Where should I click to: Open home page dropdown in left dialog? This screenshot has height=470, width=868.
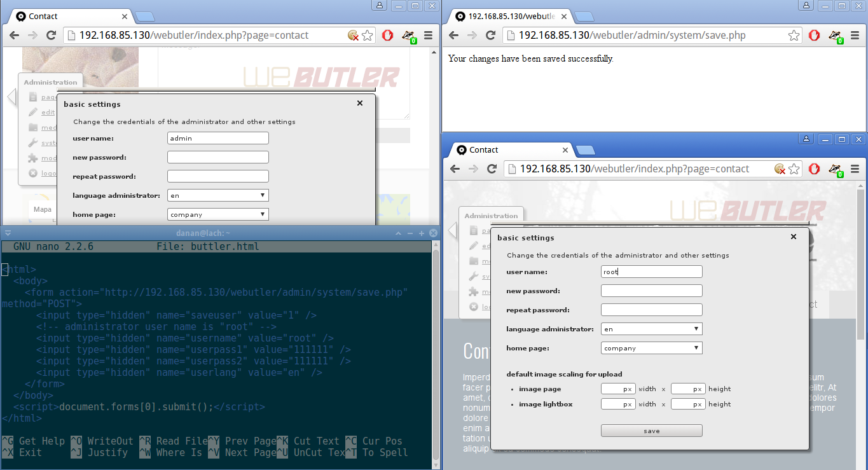(x=218, y=214)
